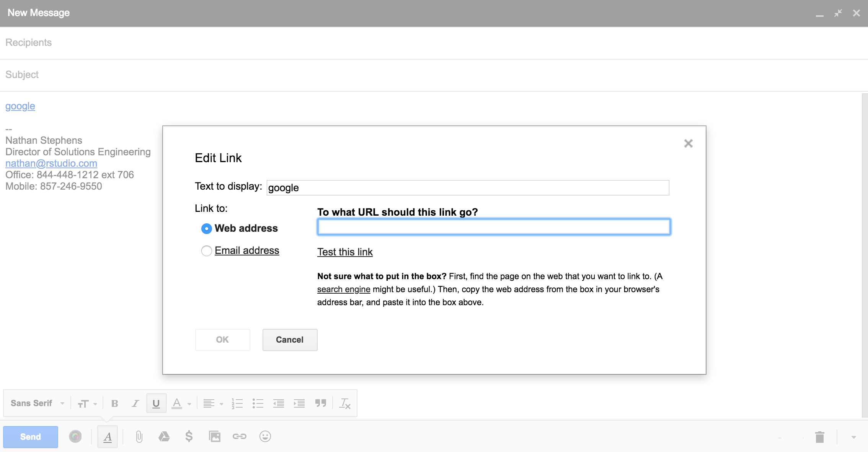868x452 pixels.
Task: Select the Web address radio button
Action: pyautogui.click(x=206, y=229)
